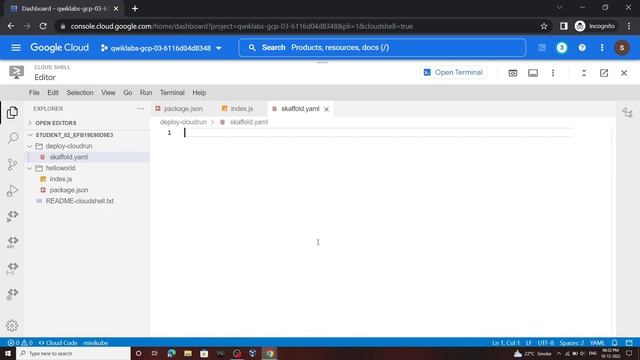Open the File menu
Image resolution: width=640 pixels, height=360 pixels.
(x=34, y=93)
